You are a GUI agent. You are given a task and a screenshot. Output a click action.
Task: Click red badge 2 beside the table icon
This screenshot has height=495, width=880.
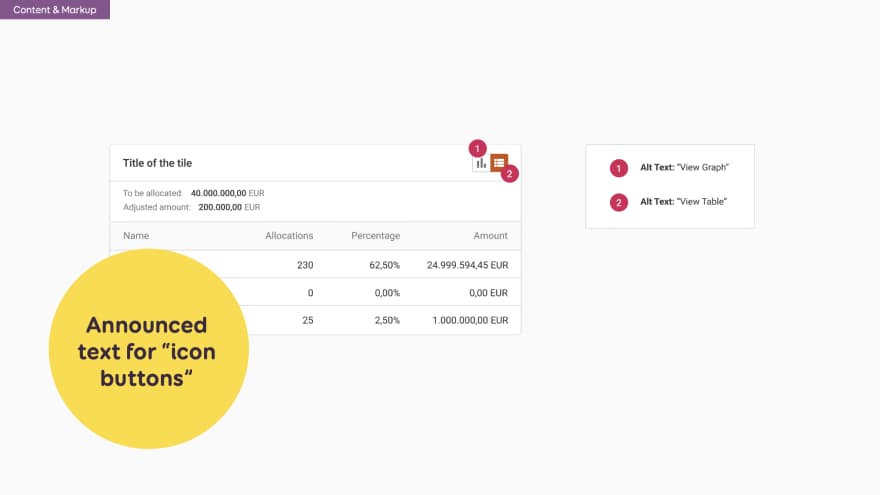click(x=510, y=174)
